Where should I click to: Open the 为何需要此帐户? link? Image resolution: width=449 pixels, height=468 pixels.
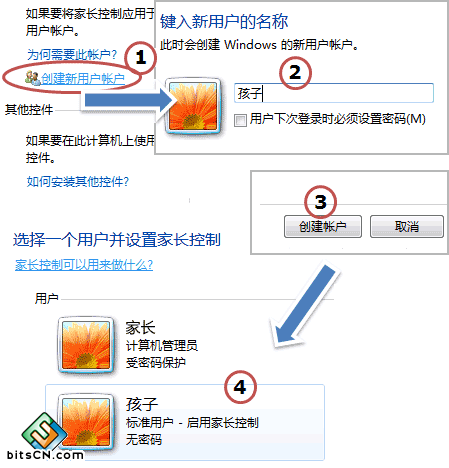click(72, 55)
